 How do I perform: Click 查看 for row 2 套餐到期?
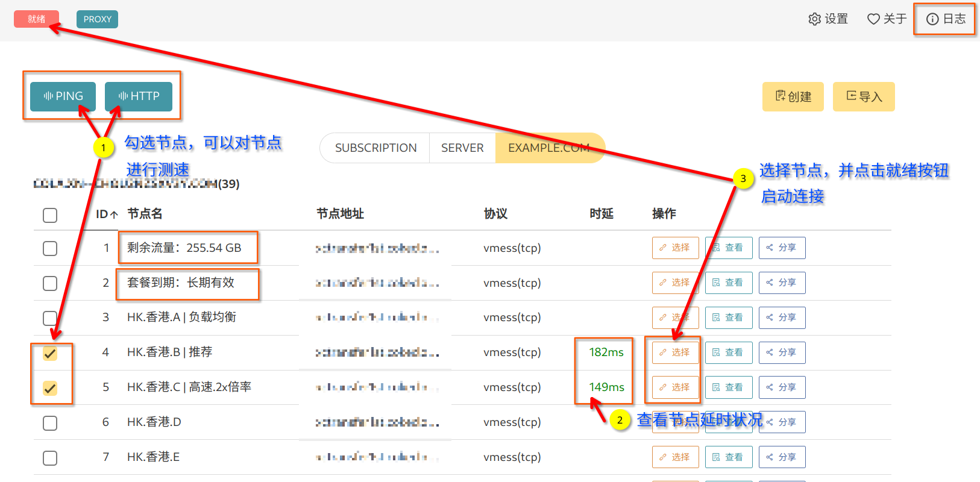click(x=729, y=283)
